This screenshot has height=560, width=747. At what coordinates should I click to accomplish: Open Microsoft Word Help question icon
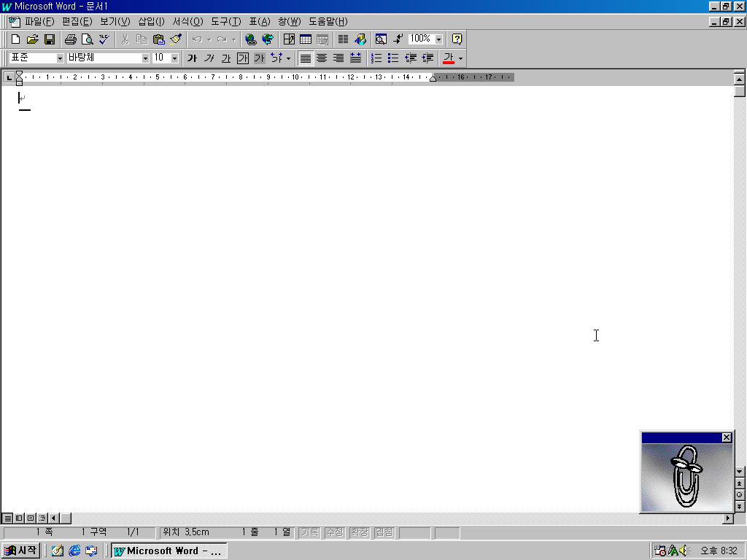(x=457, y=39)
